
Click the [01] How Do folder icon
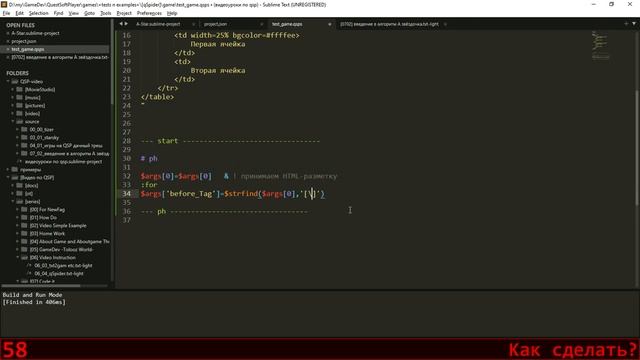[x=24, y=218]
